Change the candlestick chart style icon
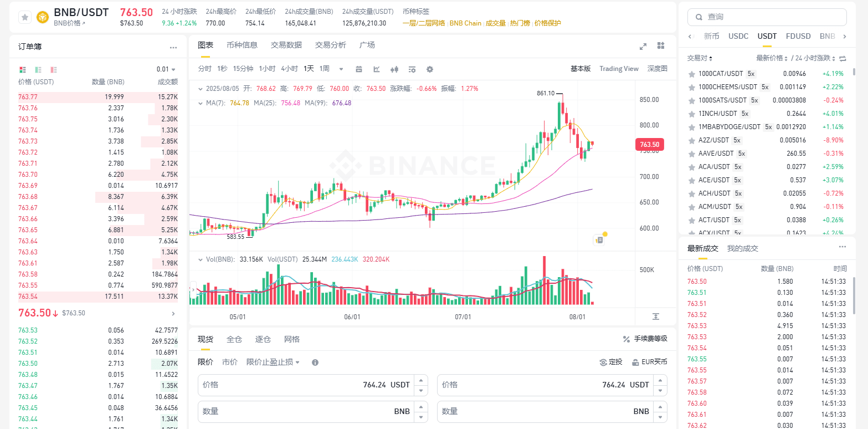 click(394, 69)
